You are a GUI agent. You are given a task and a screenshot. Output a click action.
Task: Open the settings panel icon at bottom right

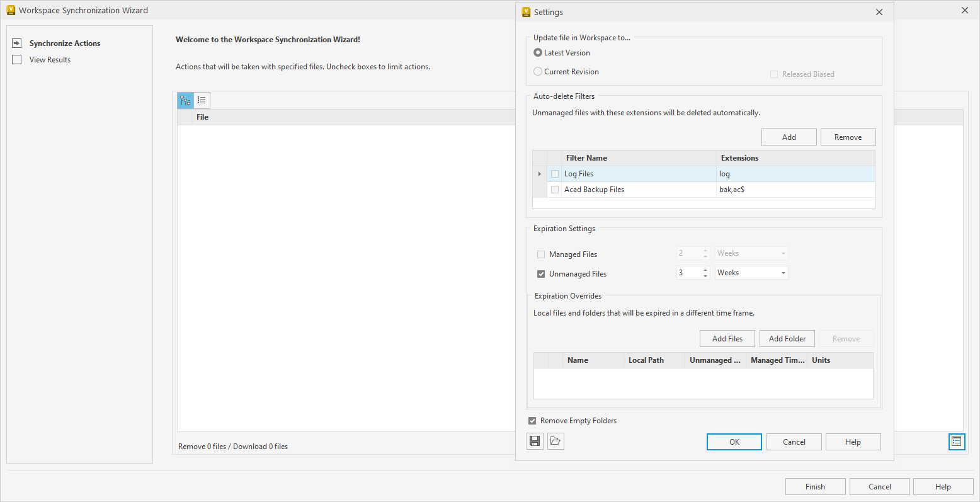(x=957, y=442)
